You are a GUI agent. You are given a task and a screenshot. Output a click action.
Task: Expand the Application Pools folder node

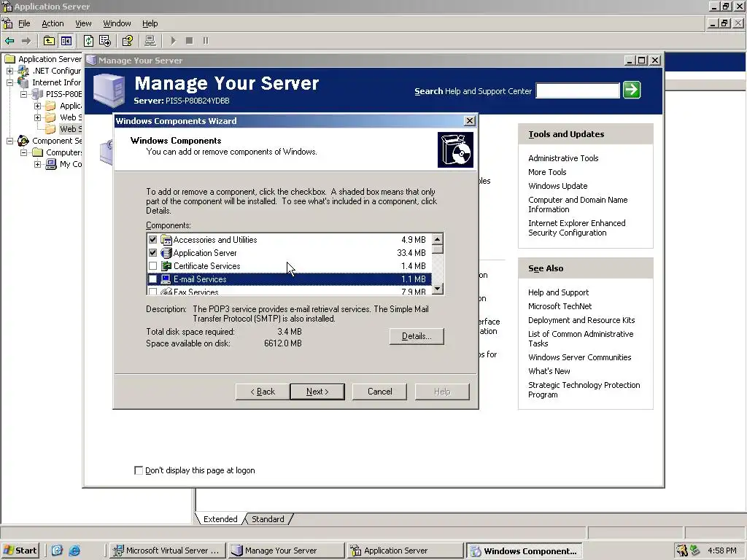(37, 106)
